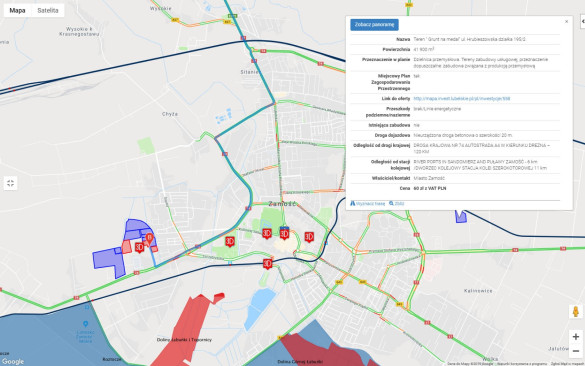This screenshot has height=366, width=585.
Task: Toggle the side panel arrow right of popup
Action: tap(582, 22)
